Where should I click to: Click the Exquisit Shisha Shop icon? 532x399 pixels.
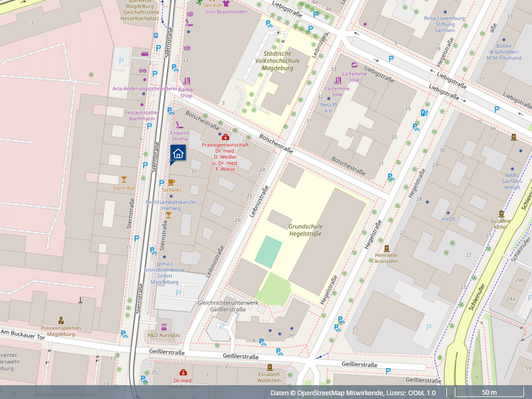[179, 125]
